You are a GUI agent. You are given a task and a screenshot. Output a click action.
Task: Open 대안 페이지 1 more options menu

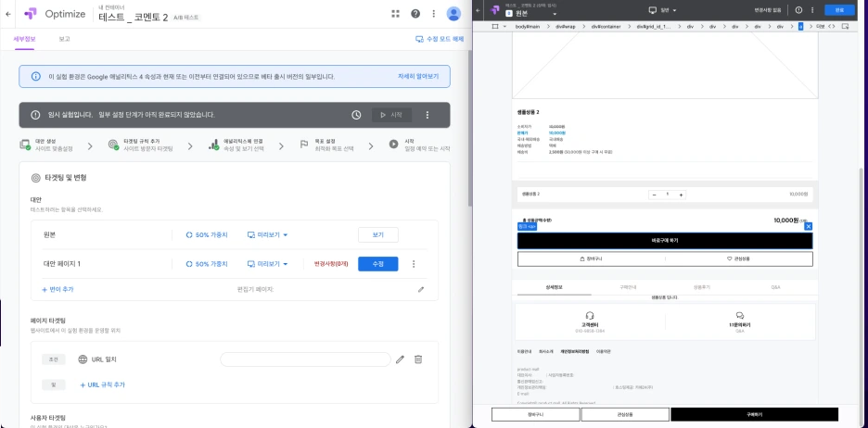click(x=414, y=264)
